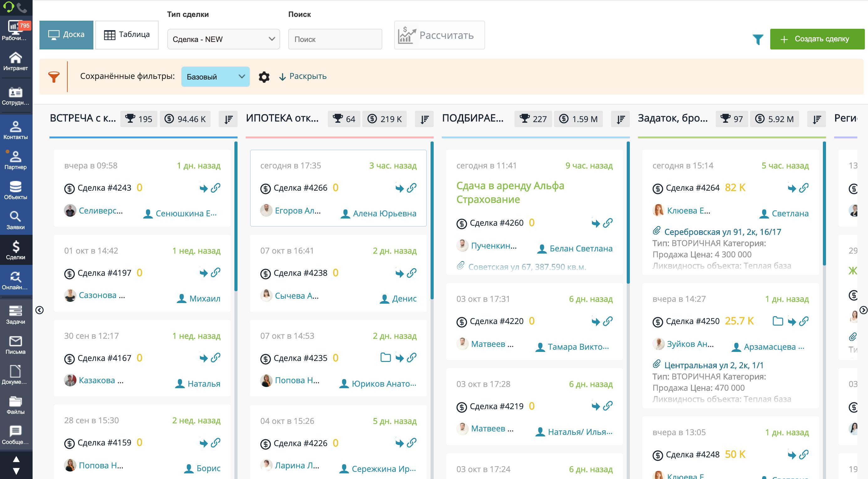The width and height of the screenshot is (868, 479).
Task: Open address Серебровская ул 91, 2к, 16/17
Action: pyautogui.click(x=722, y=232)
